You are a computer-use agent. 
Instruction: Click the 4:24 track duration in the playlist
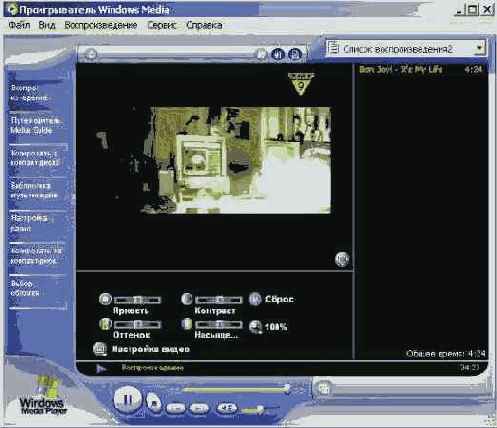coord(473,69)
